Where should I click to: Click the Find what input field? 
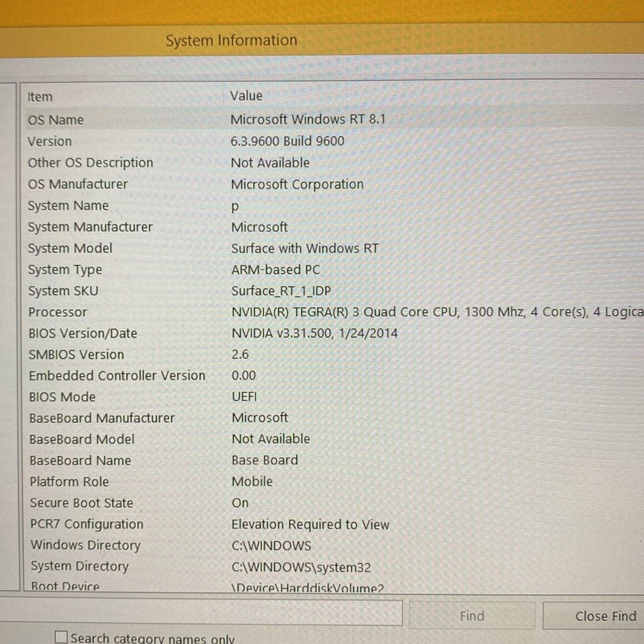201,612
